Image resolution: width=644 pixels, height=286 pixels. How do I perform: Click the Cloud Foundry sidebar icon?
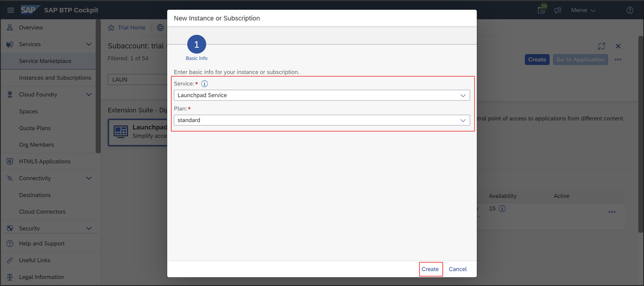pos(10,94)
